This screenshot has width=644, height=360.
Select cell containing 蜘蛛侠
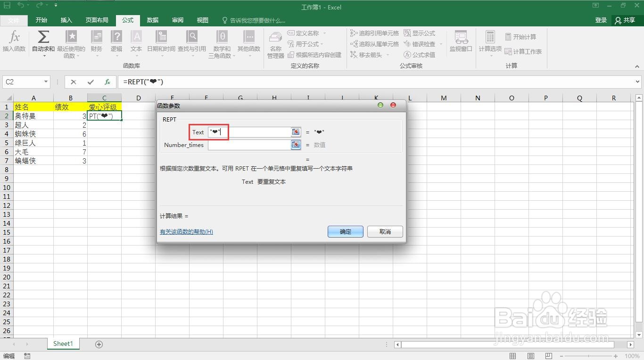(x=33, y=134)
